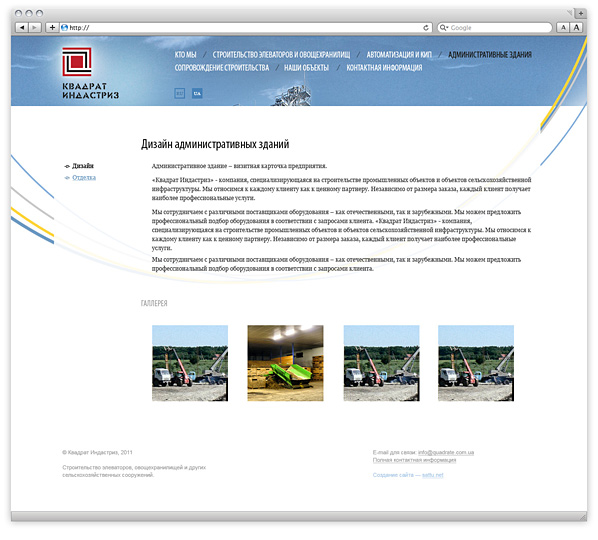The height and width of the screenshot is (540, 598).
Task: Click the reload page icon in address bar
Action: (426, 27)
